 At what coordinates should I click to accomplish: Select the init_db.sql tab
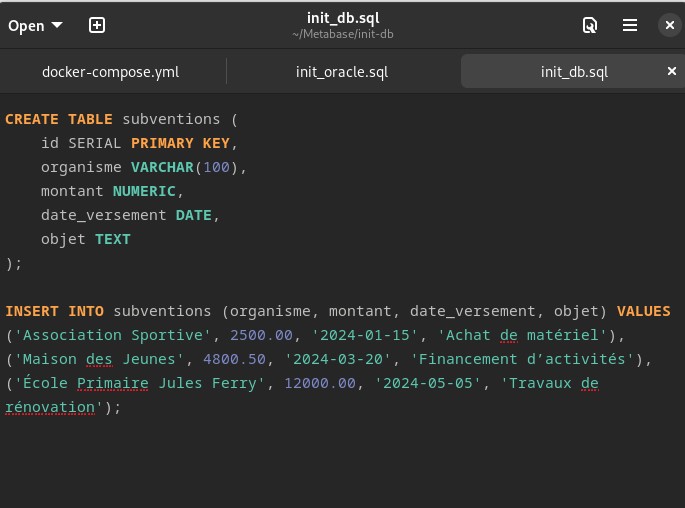tap(573, 72)
